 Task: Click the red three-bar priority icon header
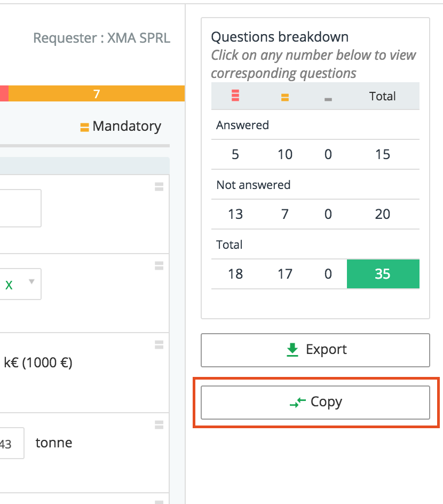pyautogui.click(x=235, y=96)
